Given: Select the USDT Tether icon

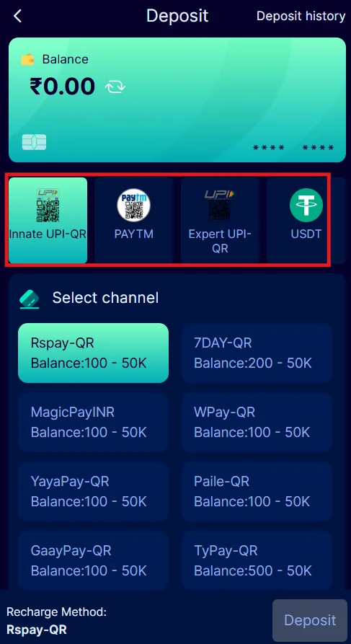Looking at the screenshot, I should click(x=306, y=205).
